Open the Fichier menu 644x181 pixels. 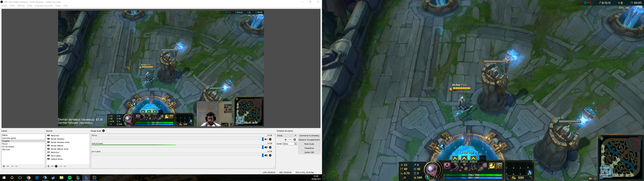(x=4, y=6)
